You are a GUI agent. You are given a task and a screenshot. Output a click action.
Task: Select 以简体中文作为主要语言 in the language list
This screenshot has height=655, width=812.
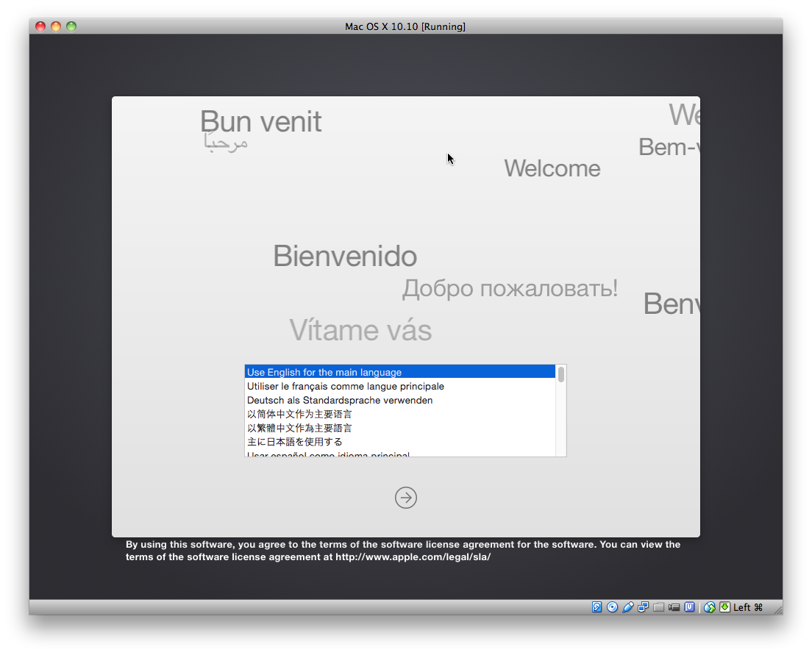[400, 414]
